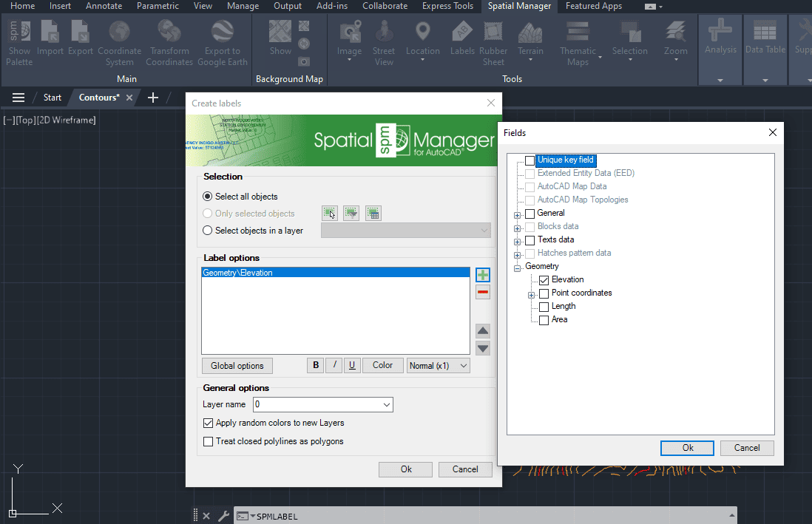The height and width of the screenshot is (524, 812).
Task: Open Transform Coordinates tool
Action: 169,43
